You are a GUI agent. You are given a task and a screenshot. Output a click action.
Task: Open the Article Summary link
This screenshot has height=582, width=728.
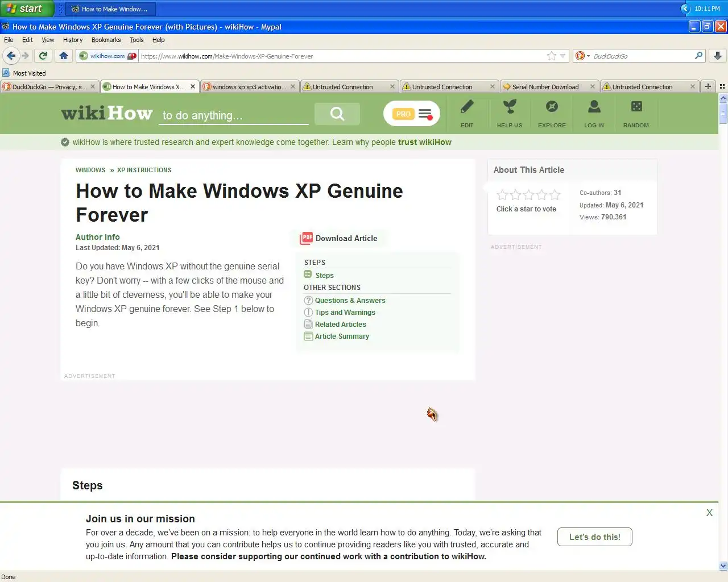coord(342,336)
